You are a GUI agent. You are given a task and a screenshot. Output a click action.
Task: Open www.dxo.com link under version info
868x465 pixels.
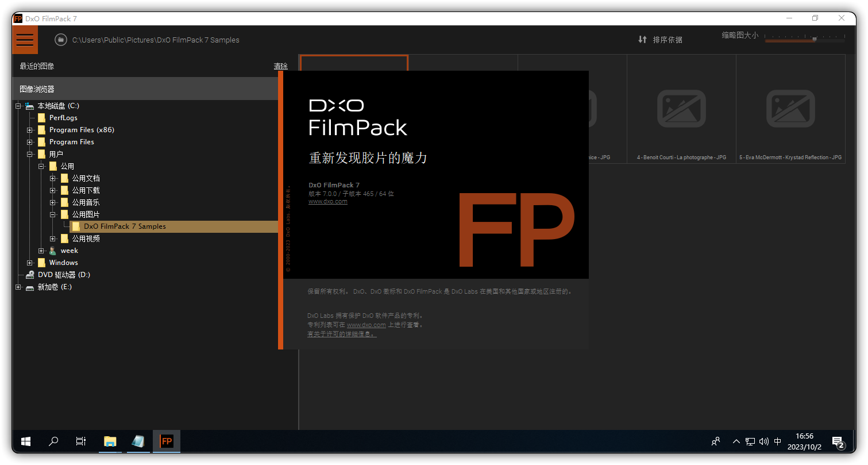[x=328, y=201]
